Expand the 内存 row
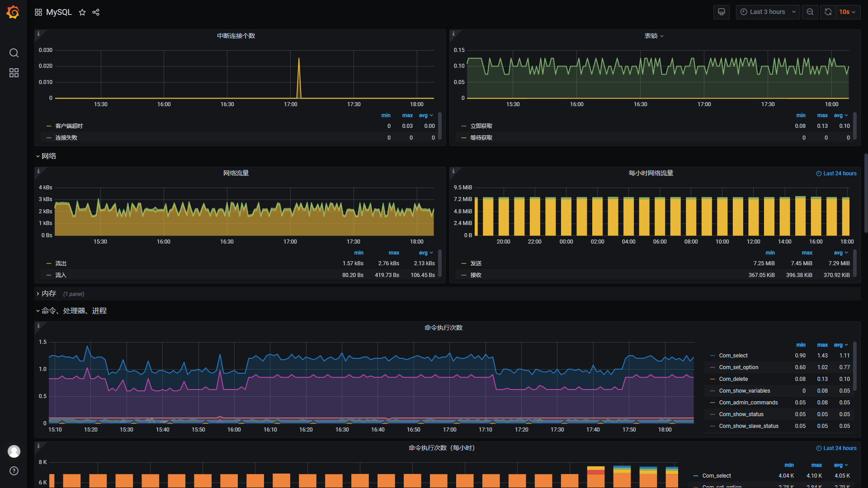The height and width of the screenshot is (488, 868). pyautogui.click(x=49, y=293)
